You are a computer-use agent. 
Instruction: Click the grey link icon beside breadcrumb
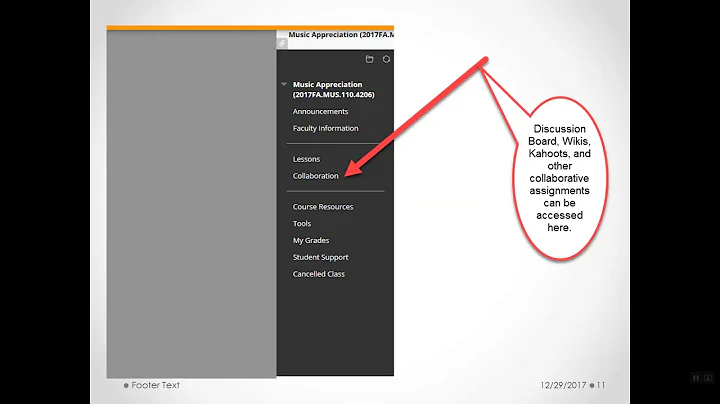282,43
